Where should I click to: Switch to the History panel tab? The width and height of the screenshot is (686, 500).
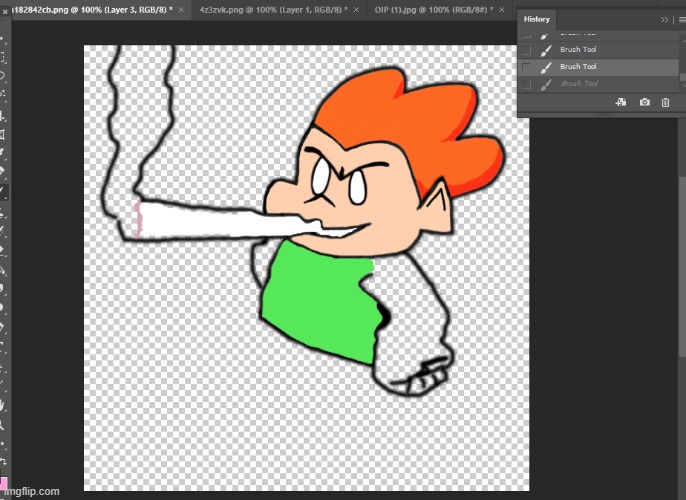[537, 19]
